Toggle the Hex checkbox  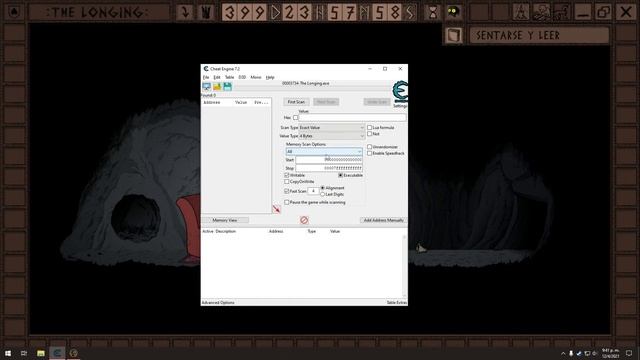click(x=296, y=118)
